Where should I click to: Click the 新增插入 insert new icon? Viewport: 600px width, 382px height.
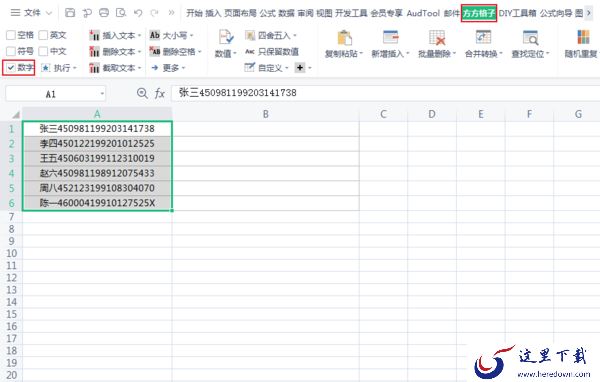tap(391, 38)
